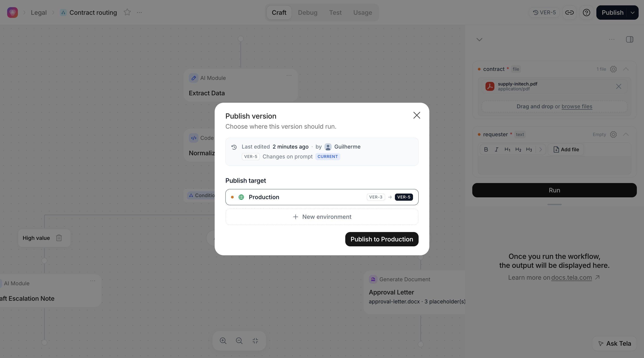Click the Publish button in header

coord(612,13)
